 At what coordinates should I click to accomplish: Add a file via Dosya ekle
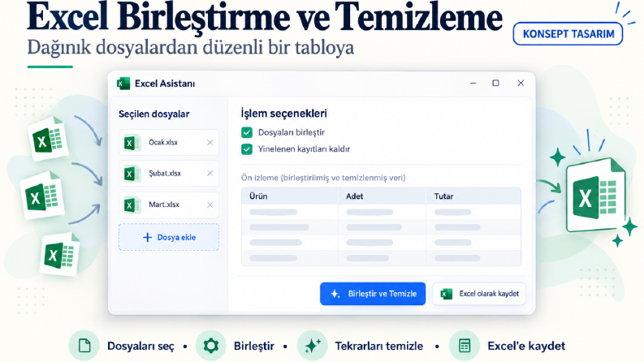click(x=169, y=237)
